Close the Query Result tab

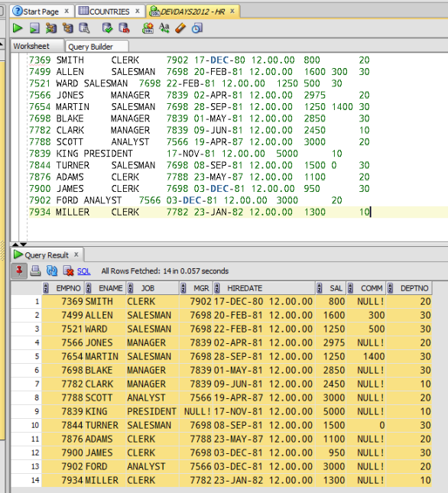[x=76, y=255]
